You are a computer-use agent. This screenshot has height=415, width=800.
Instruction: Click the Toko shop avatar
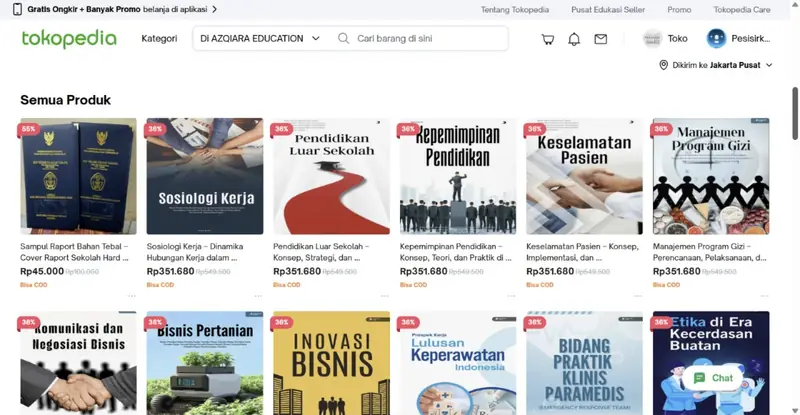click(x=652, y=39)
